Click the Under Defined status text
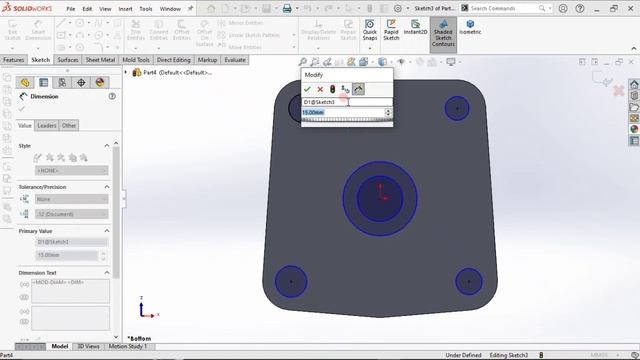640x360 pixels. click(x=463, y=355)
